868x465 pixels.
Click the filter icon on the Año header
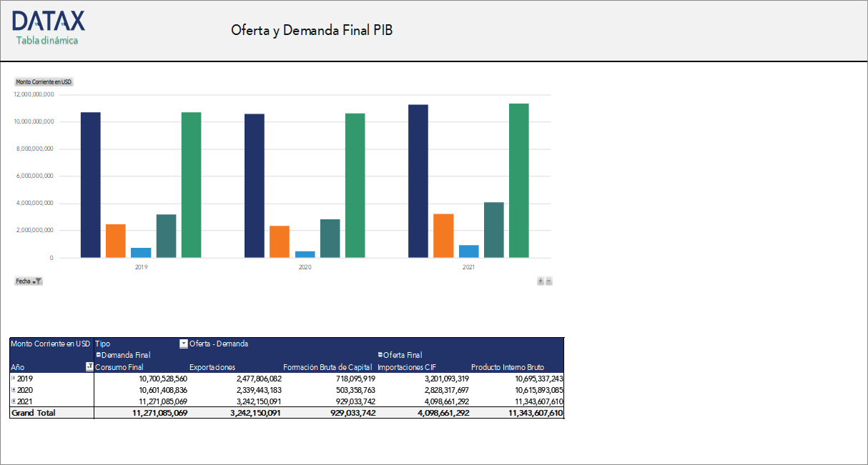point(89,368)
